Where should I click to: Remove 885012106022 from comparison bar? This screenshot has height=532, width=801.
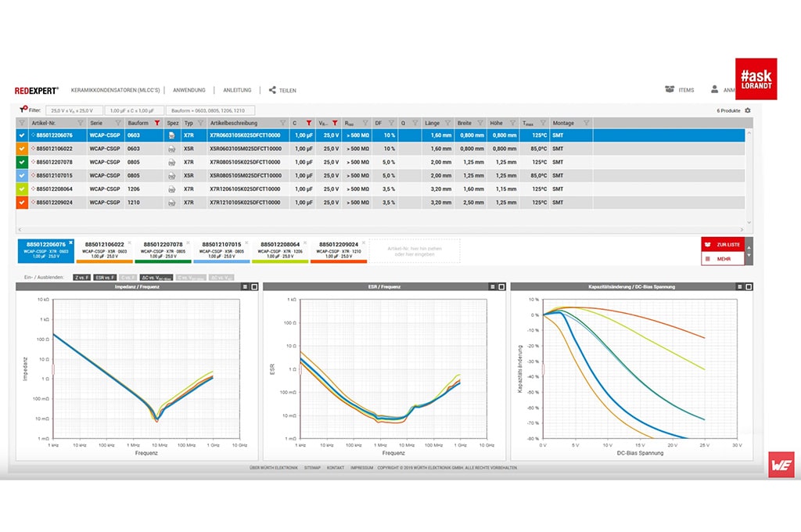(130, 243)
